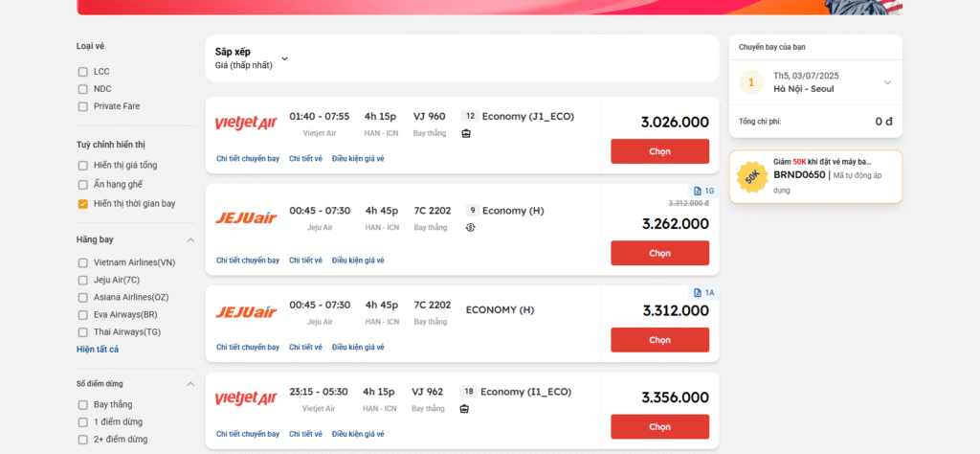Click refund icon under Jeju Air Economy (H)
This screenshot has width=980, height=454.
tap(471, 228)
